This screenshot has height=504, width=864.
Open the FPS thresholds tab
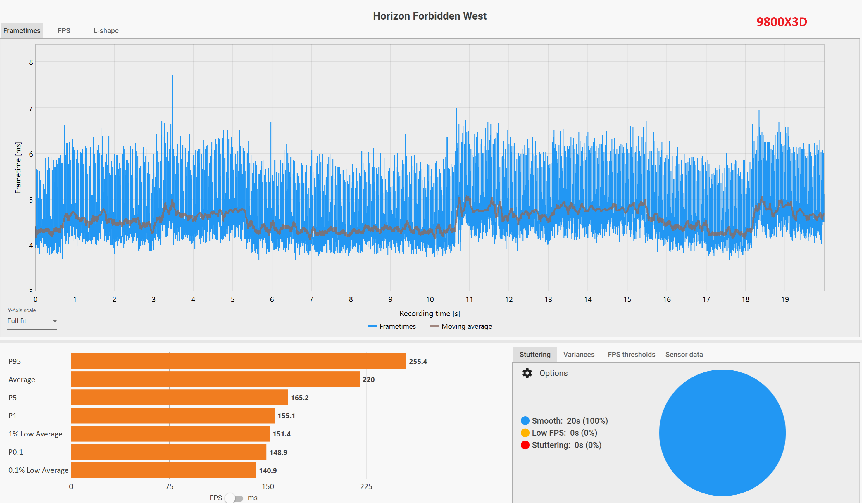(x=631, y=355)
